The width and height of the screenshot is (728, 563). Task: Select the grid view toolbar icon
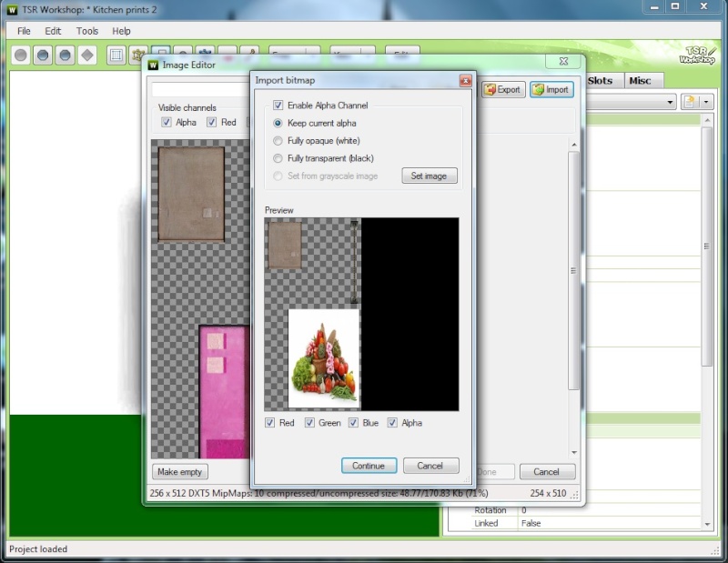click(x=116, y=55)
